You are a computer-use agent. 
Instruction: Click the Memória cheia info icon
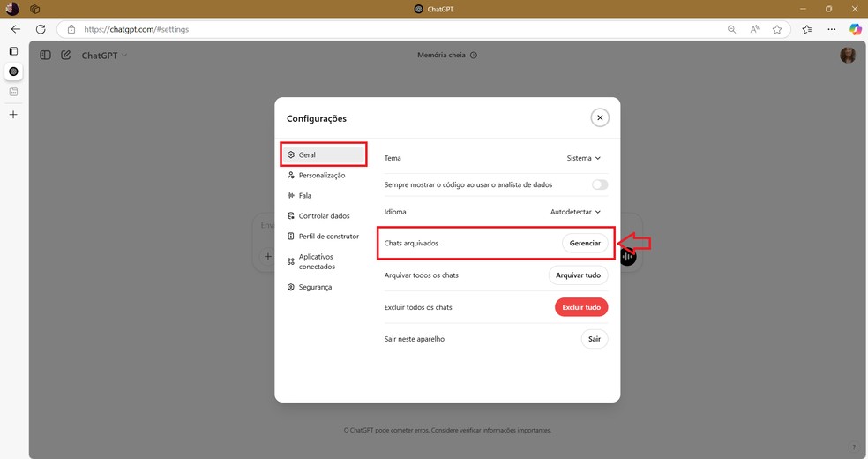coord(474,56)
